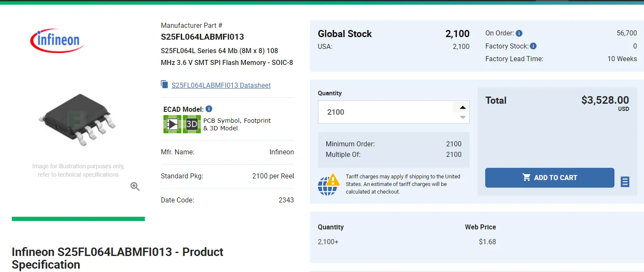Open the 3D model green icon

tap(192, 124)
